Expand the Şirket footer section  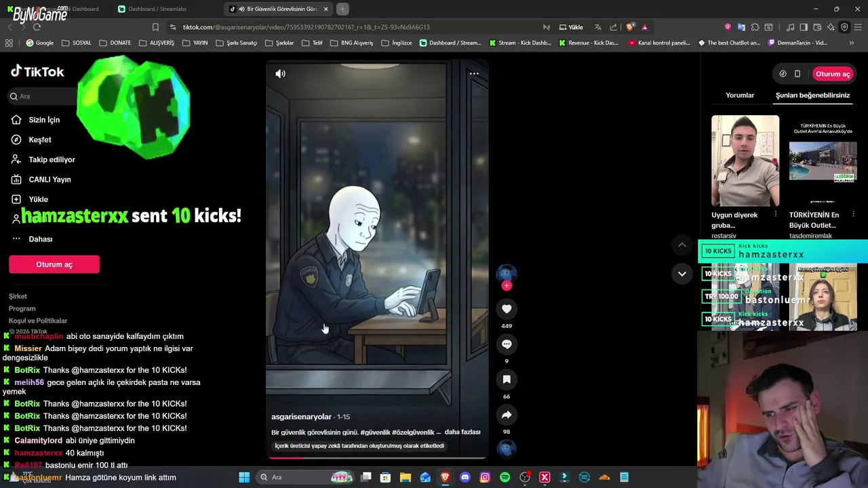point(18,296)
